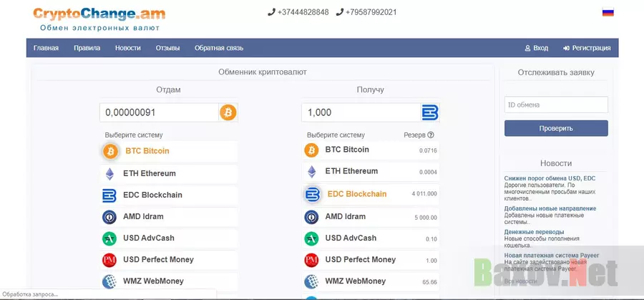
Task: Click the EDC Blockchain icon in the Отдам list
Action: [109, 195]
